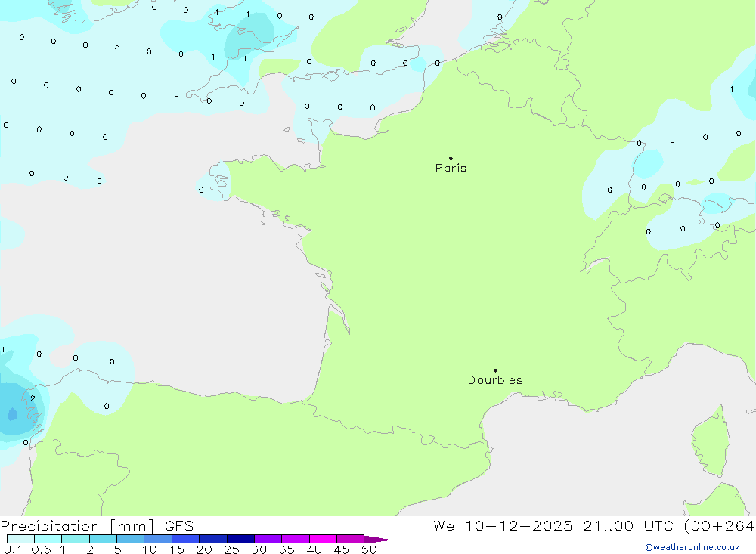Viewport: 756px width, 554px height.
Task: Click the '0.1' legend scale label
Action: coord(13,549)
